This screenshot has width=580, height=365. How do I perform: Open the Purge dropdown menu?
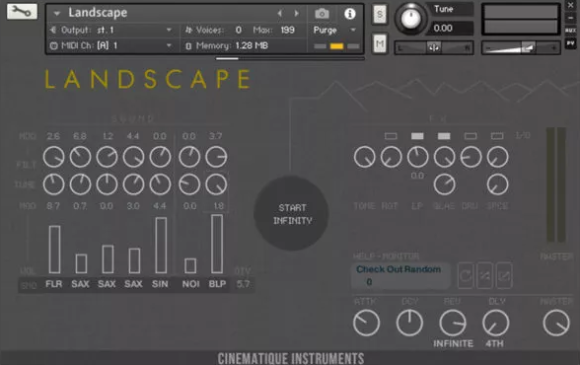(335, 30)
